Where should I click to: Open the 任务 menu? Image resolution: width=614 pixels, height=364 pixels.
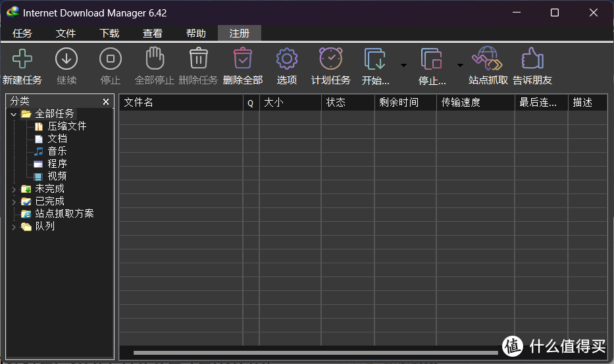(22, 34)
